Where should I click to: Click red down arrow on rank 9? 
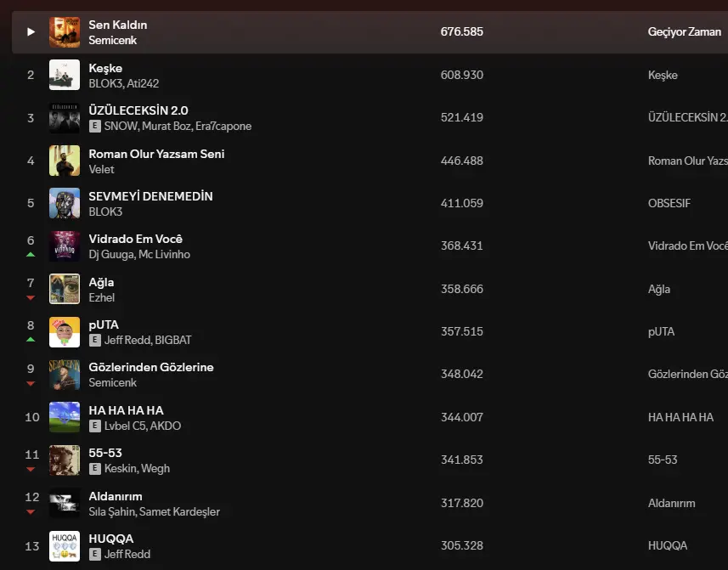31,383
